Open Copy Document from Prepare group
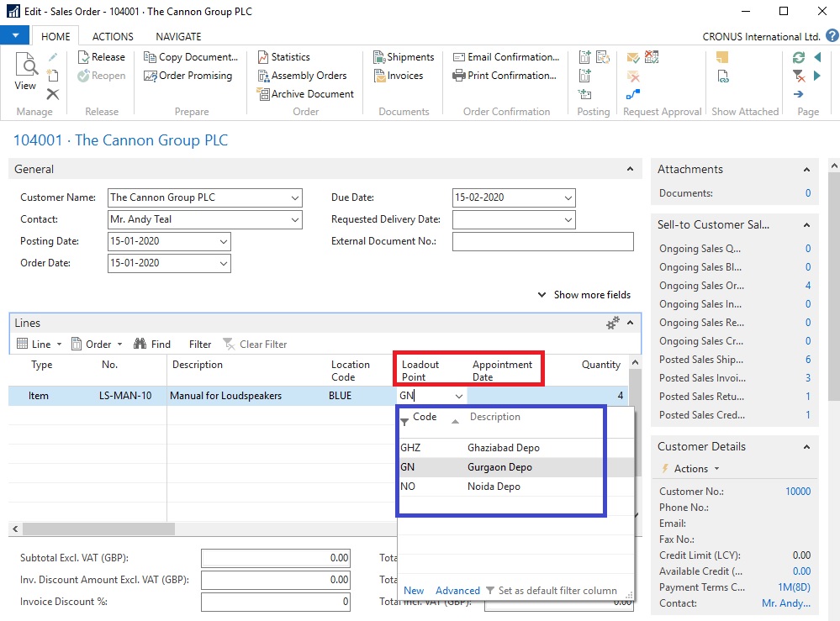The width and height of the screenshot is (840, 621). (x=151, y=57)
